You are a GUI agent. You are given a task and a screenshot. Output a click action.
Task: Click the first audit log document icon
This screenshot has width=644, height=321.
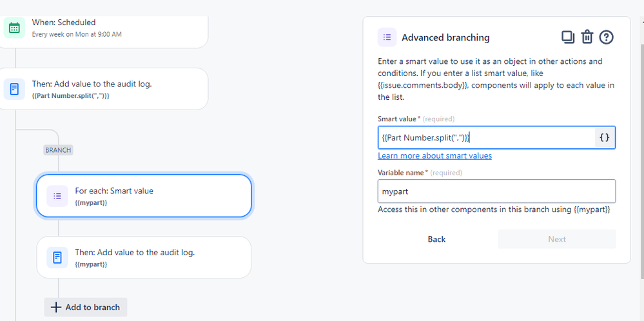pyautogui.click(x=14, y=89)
